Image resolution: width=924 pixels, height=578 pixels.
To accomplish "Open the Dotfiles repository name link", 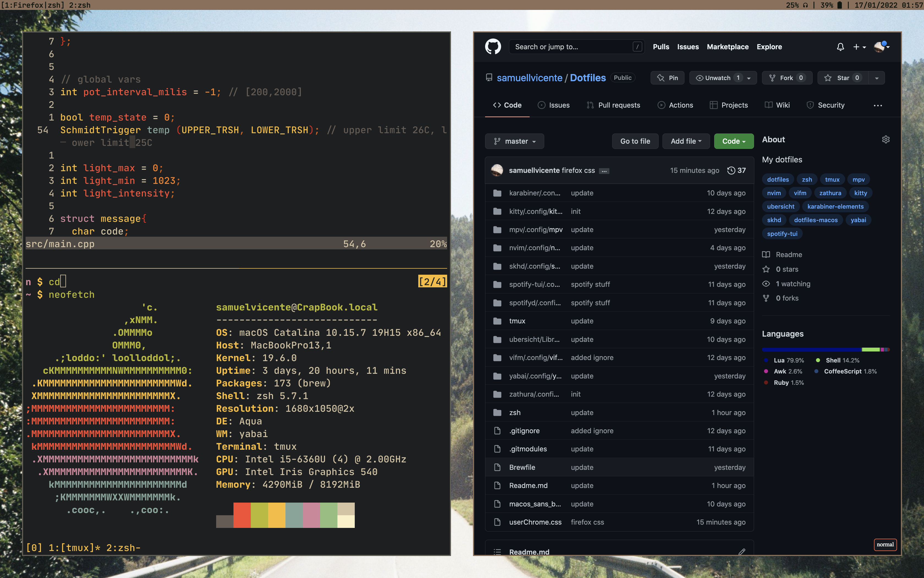I will (588, 78).
